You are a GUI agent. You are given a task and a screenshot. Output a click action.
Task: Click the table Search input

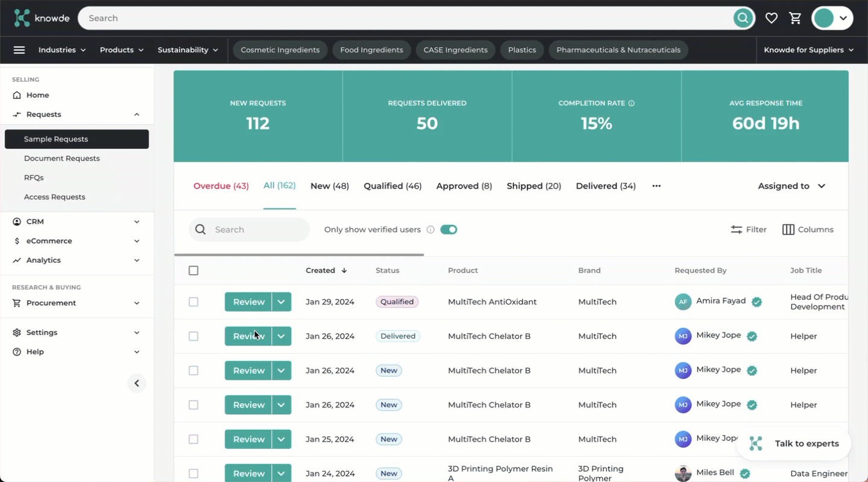click(249, 230)
